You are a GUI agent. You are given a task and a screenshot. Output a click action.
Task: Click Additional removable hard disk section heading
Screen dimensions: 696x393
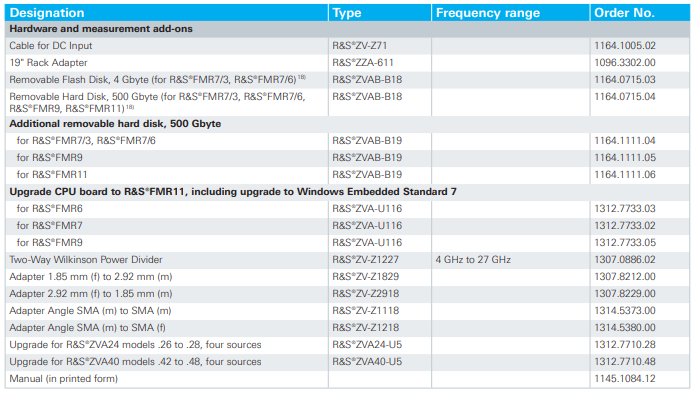pos(115,124)
